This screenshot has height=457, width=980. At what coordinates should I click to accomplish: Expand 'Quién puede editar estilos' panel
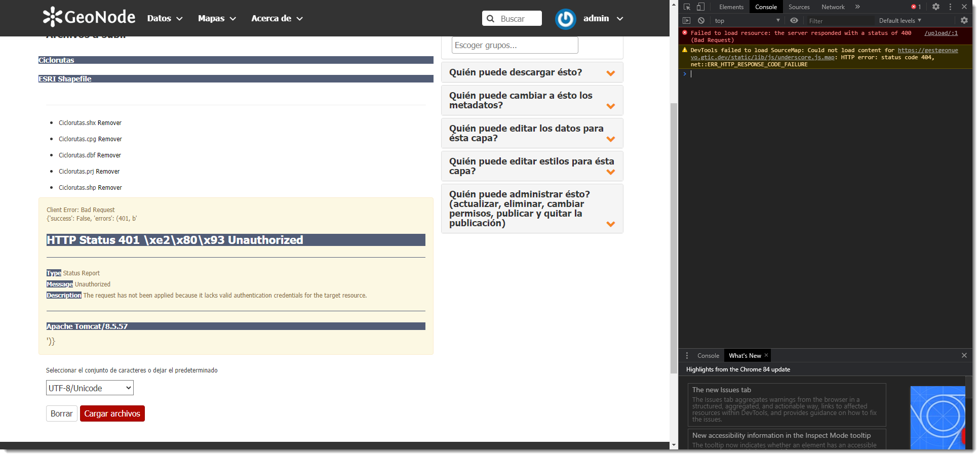pyautogui.click(x=532, y=166)
